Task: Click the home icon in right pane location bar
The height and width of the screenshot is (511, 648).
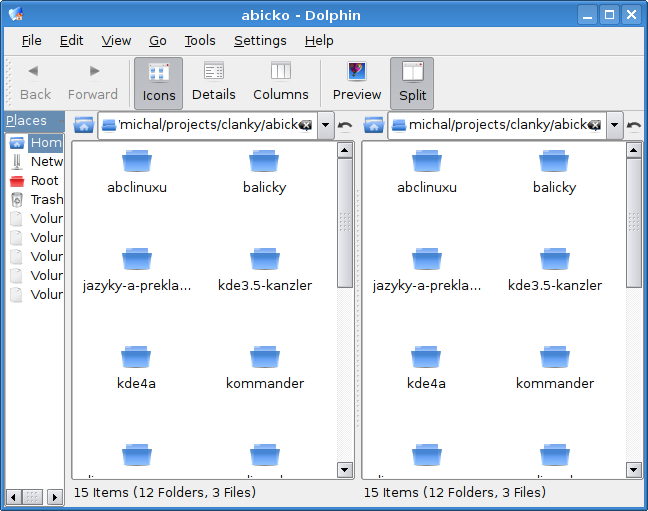Action: tap(374, 125)
